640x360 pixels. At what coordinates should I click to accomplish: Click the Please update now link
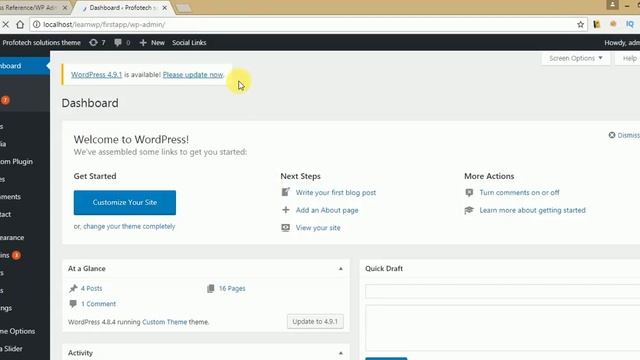pyautogui.click(x=193, y=75)
